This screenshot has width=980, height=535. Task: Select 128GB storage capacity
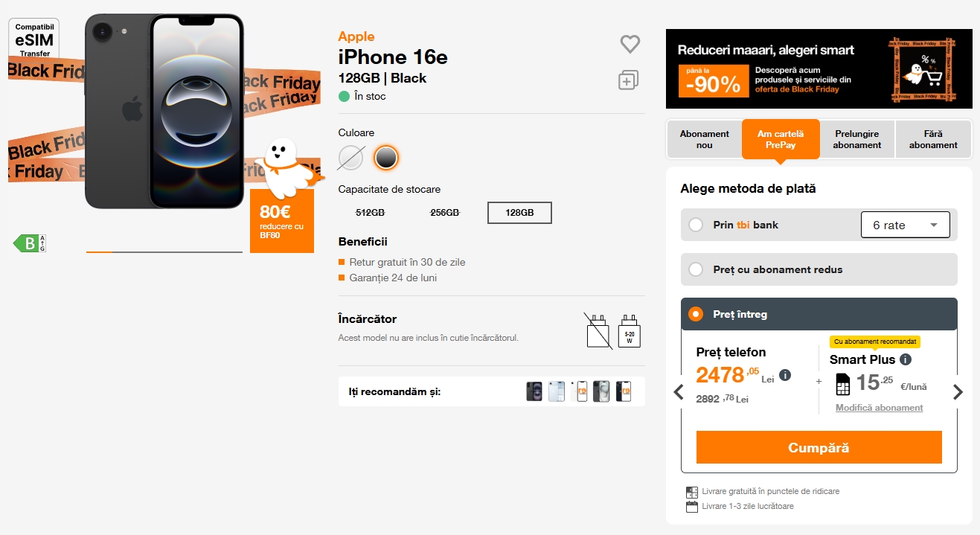tap(519, 212)
